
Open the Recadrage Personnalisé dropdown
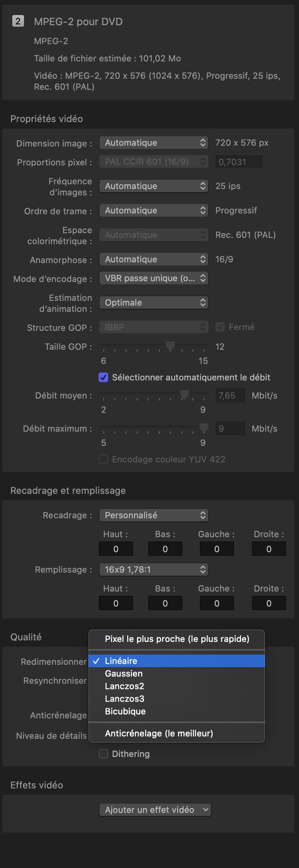pyautogui.click(x=153, y=515)
